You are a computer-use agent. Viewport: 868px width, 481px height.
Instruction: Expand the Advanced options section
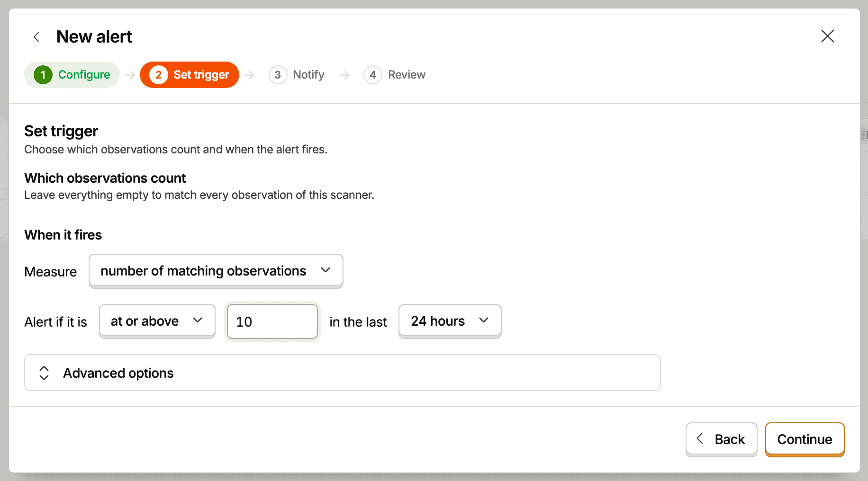[343, 373]
